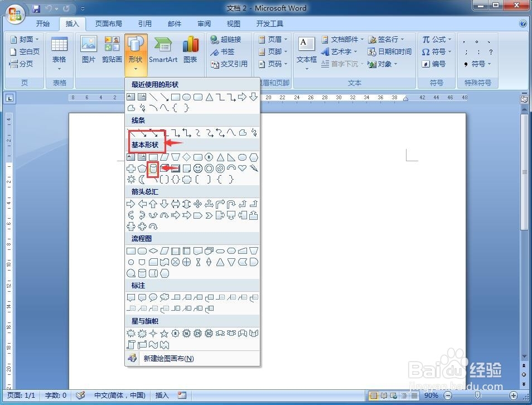Choose the moon shape in basic shapes

click(142, 179)
